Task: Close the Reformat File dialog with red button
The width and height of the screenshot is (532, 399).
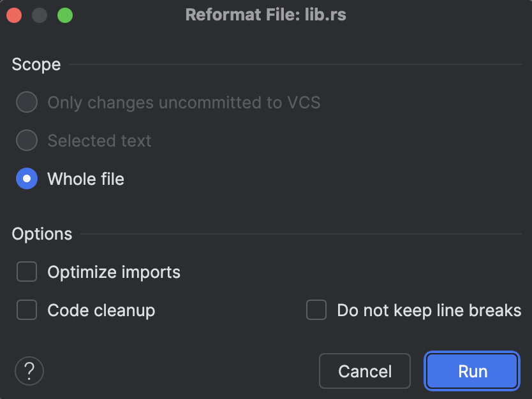Action: click(14, 15)
